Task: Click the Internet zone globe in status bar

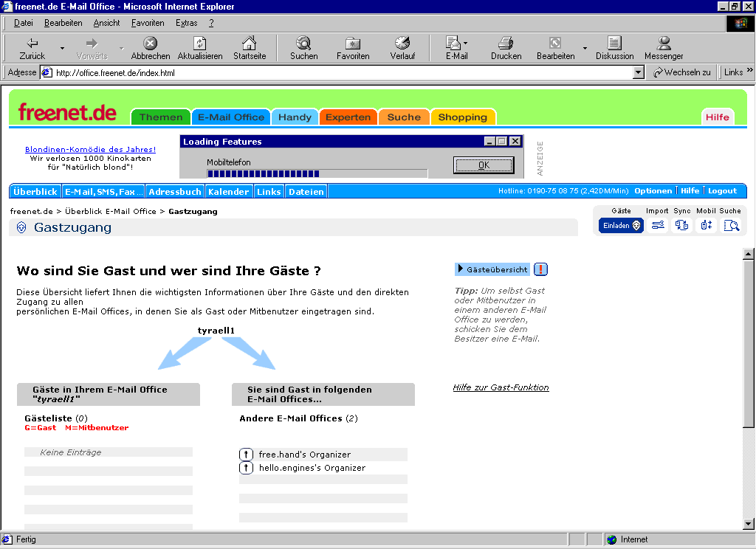Action: click(x=612, y=539)
